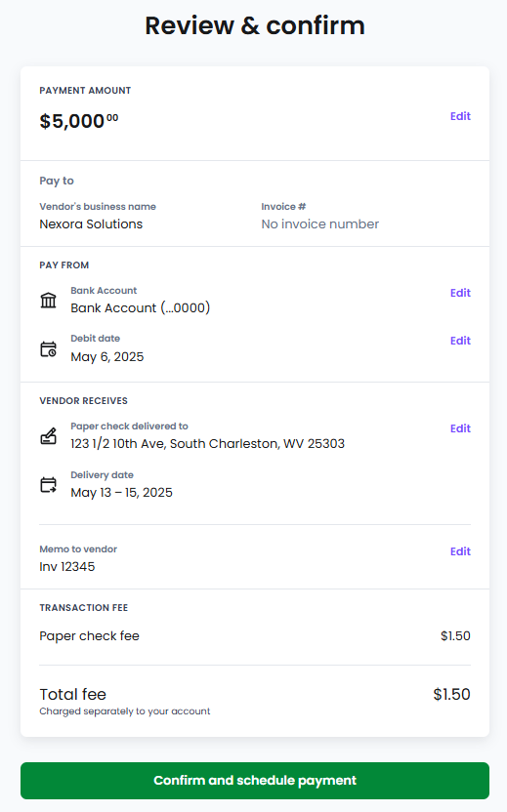Confirm and schedule payment
Screen dimensions: 507x812
255,781
